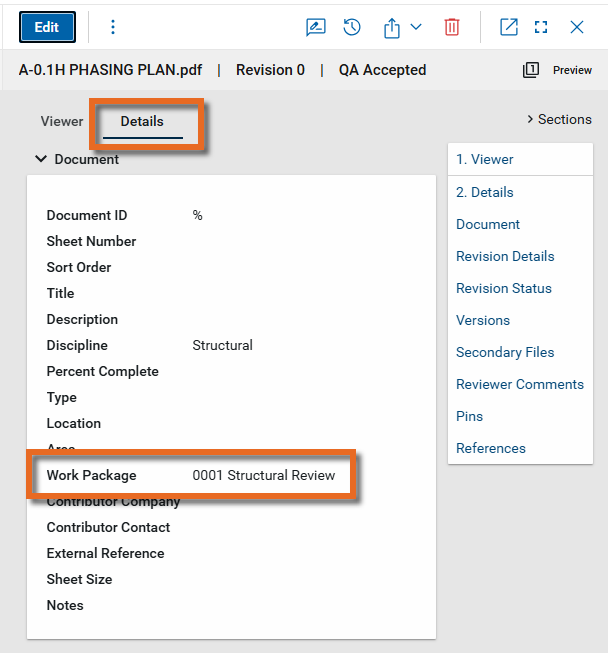
Task: Click the share export icon
Action: tap(392, 27)
